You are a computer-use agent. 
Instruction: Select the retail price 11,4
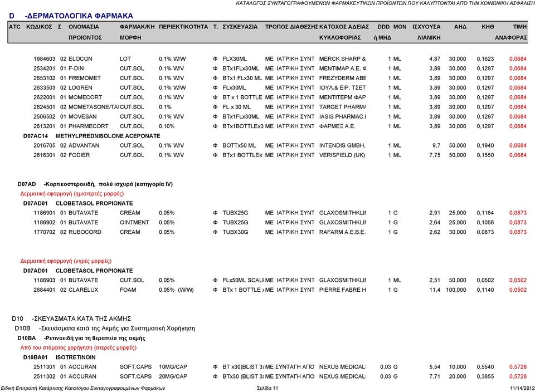[435, 290]
